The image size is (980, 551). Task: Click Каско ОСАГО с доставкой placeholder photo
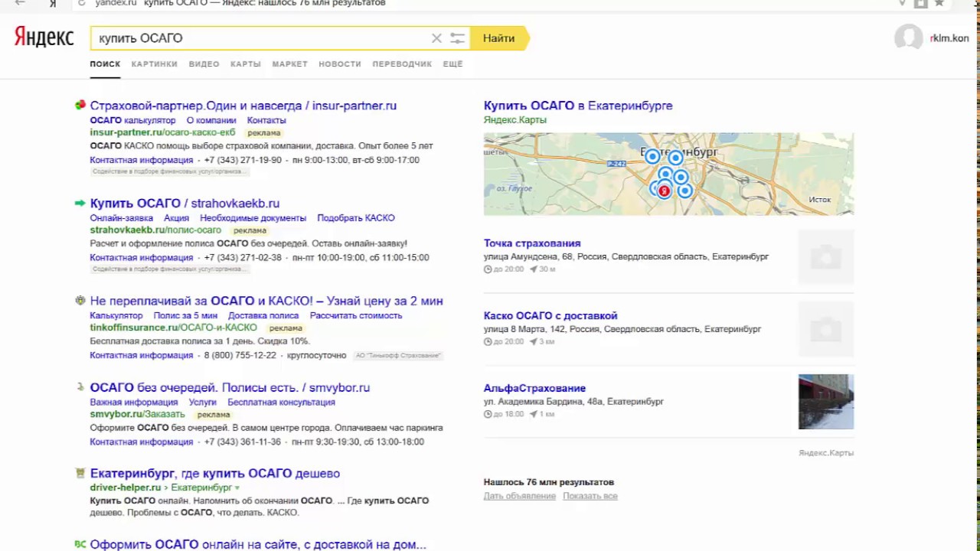coord(826,330)
